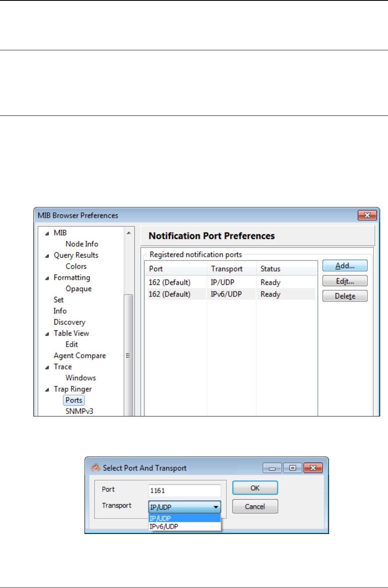
Task: Click the preferences tree scrollbar thumb
Action: tap(129, 355)
